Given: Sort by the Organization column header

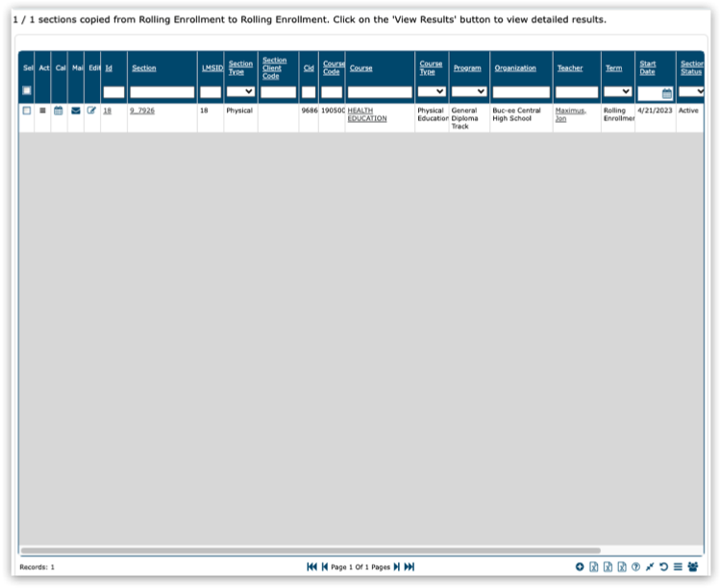Looking at the screenshot, I should 515,68.
